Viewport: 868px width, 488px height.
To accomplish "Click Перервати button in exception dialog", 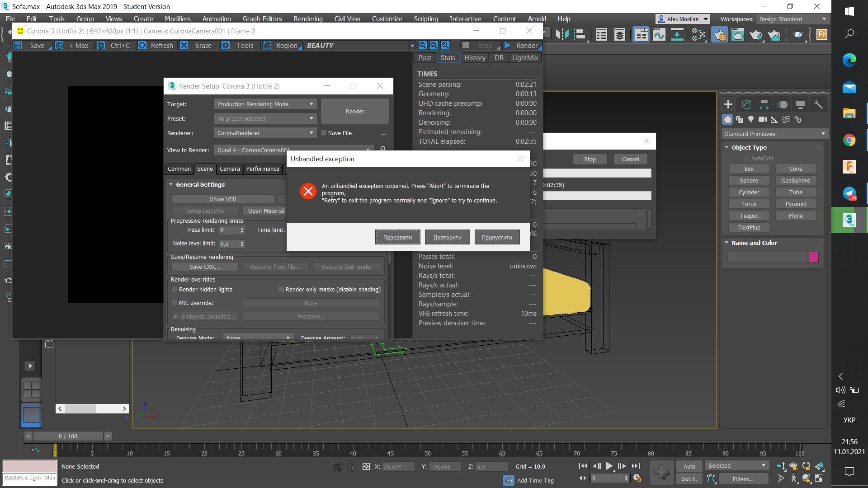I will (397, 237).
